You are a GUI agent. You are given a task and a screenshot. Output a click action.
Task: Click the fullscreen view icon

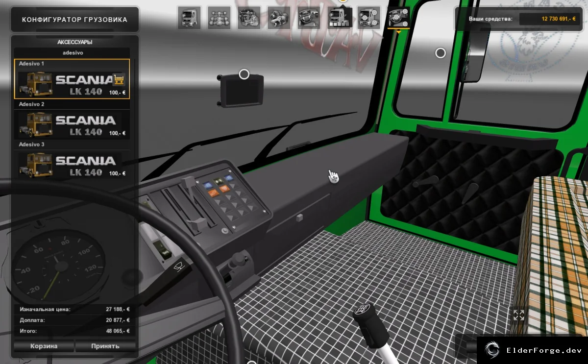point(519,315)
